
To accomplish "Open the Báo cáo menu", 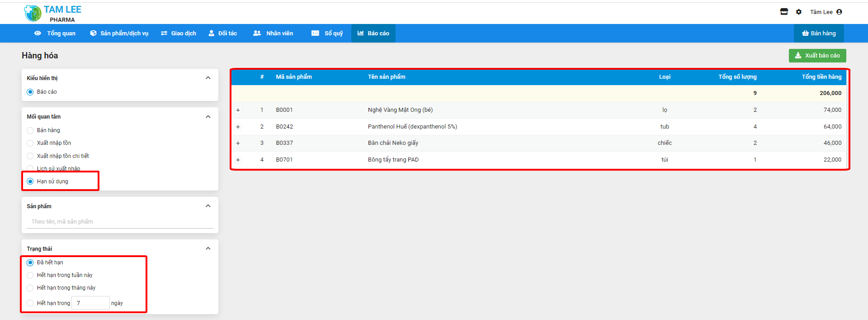I will tap(373, 33).
